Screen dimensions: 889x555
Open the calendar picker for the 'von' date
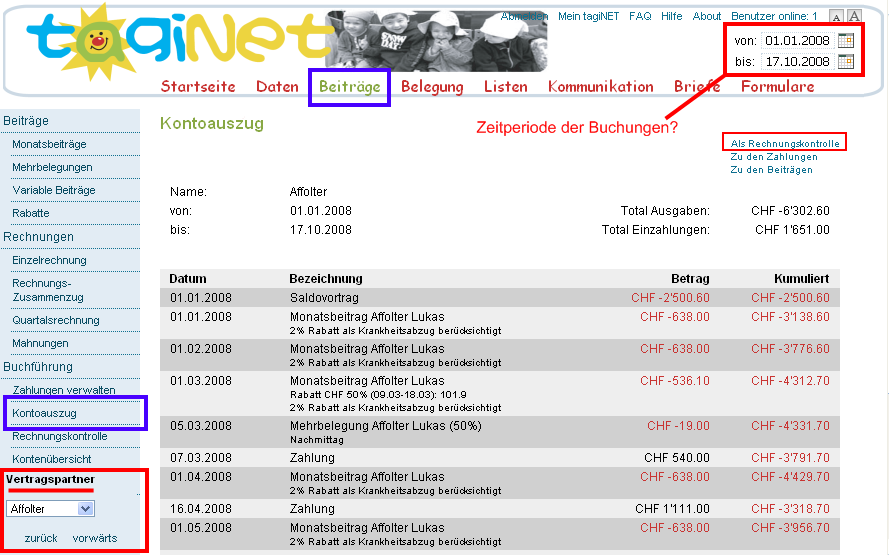pyautogui.click(x=846, y=41)
